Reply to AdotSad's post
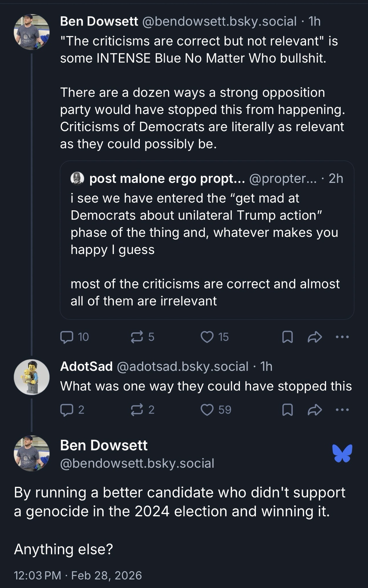The width and height of the screenshot is (368, 588). [67, 410]
